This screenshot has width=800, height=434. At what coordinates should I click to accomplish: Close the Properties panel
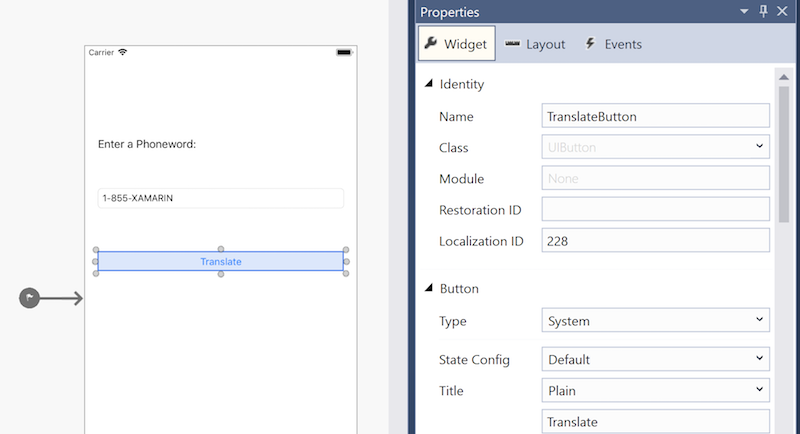coord(784,12)
